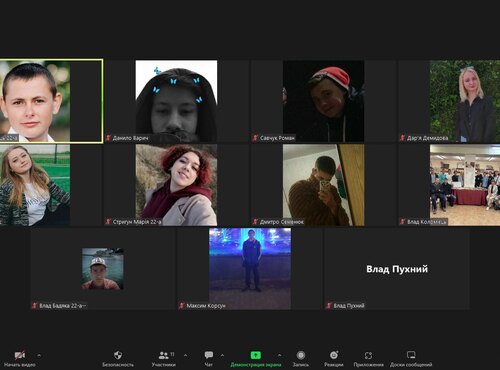Click the large Влад Пухний name in tile
500x370 pixels.
pos(397,269)
